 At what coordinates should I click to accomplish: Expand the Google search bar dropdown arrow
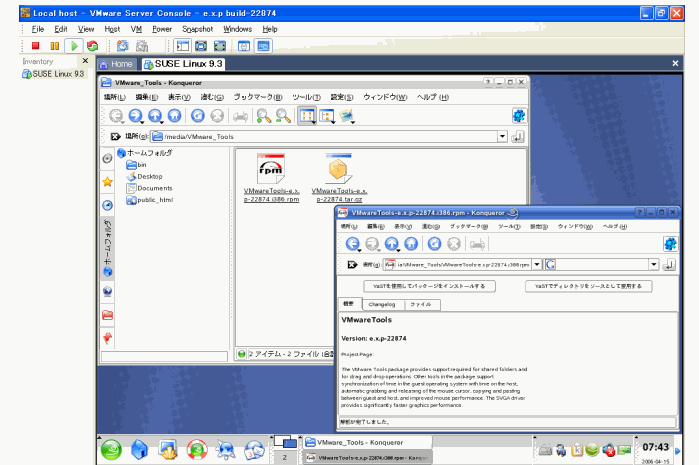[654, 264]
